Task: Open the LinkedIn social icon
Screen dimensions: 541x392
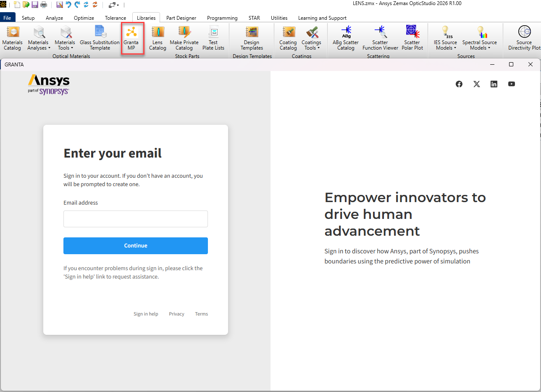Action: pos(494,84)
